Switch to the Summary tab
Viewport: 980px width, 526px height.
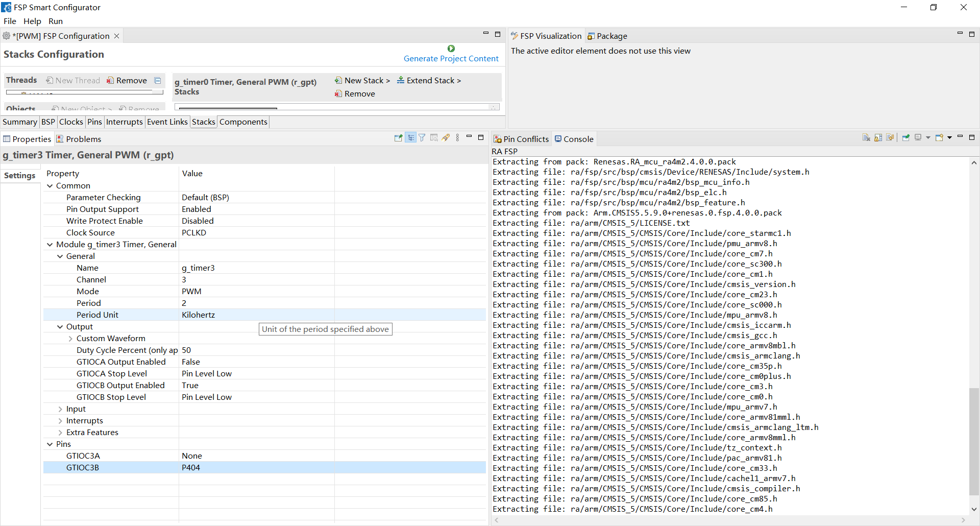[x=20, y=122]
